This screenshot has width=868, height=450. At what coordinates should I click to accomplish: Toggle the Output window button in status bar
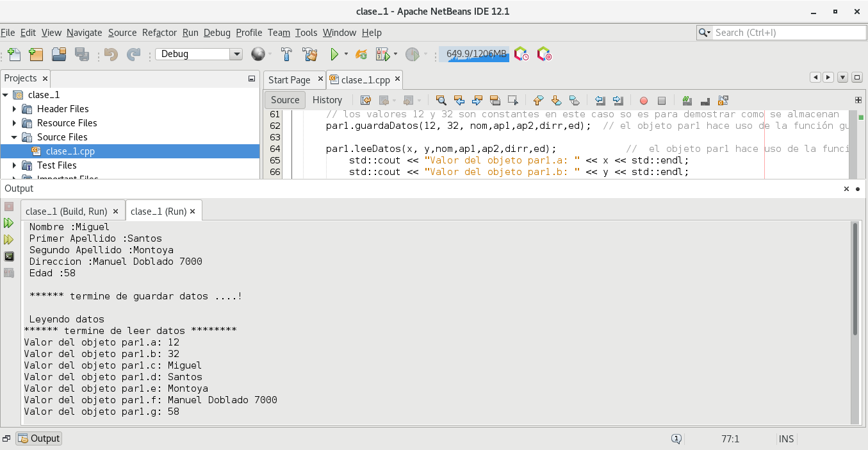(x=39, y=438)
